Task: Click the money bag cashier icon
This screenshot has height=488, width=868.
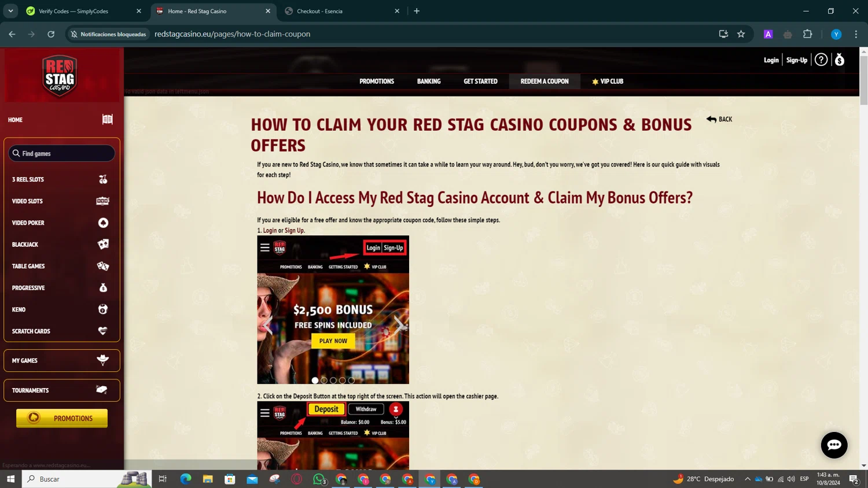Action: pyautogui.click(x=840, y=60)
